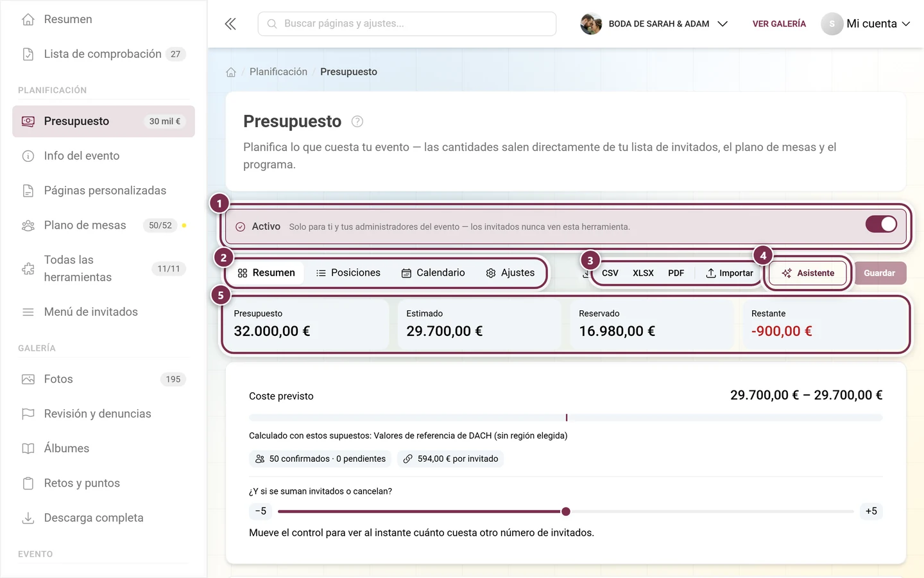This screenshot has width=924, height=578.
Task: Open help icon next to Presupuesto title
Action: coord(357,121)
